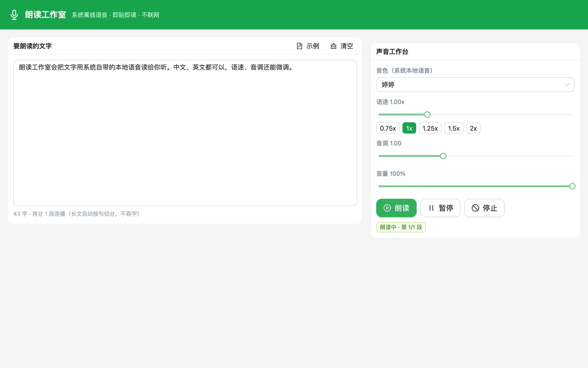
Task: Click the 语速 speed slider handle
Action: [427, 114]
